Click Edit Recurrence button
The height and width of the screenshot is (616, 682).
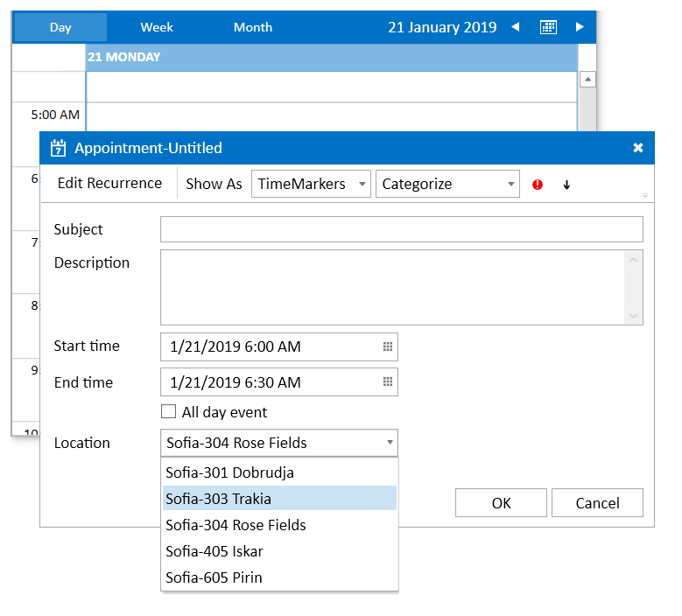[109, 183]
